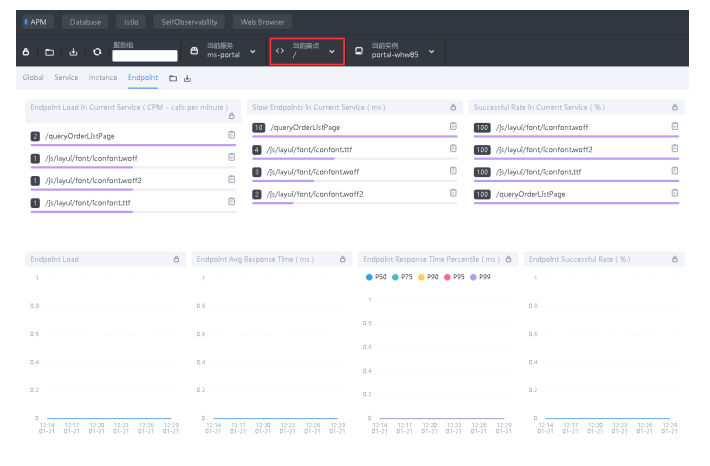This screenshot has width=710, height=466.
Task: Switch to the Instance tab
Action: click(x=103, y=78)
